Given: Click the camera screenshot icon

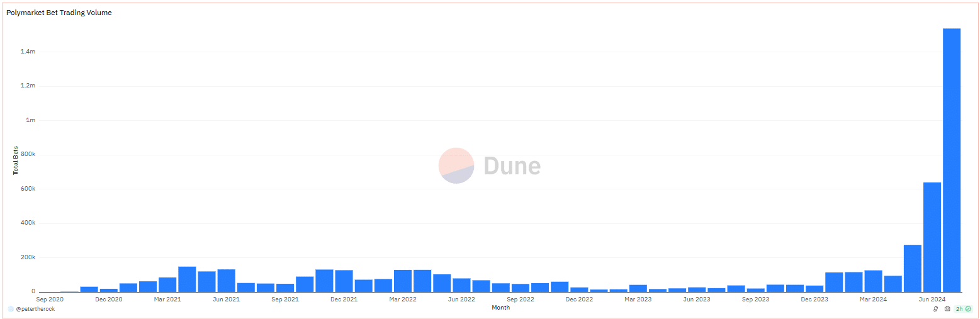Looking at the screenshot, I should click(x=947, y=309).
